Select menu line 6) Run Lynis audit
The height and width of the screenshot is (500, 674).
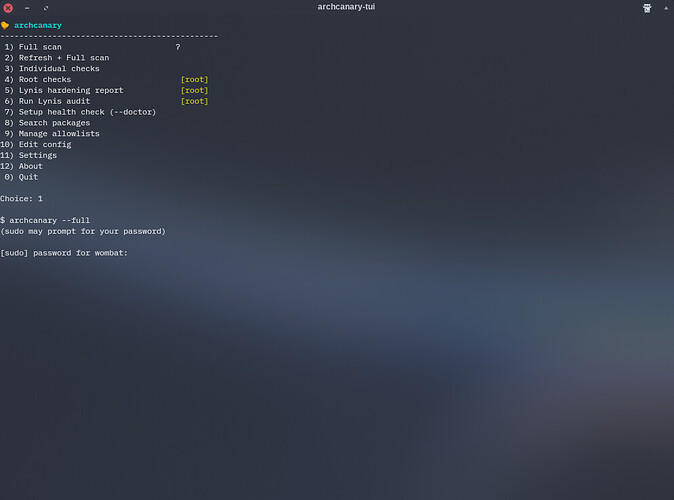pyautogui.click(x=47, y=101)
